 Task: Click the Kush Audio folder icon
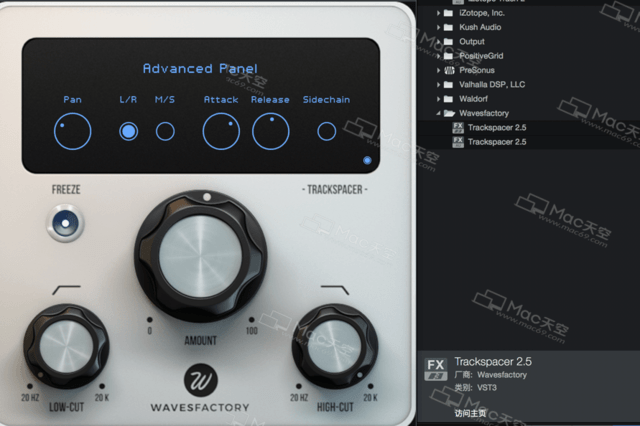[448, 27]
